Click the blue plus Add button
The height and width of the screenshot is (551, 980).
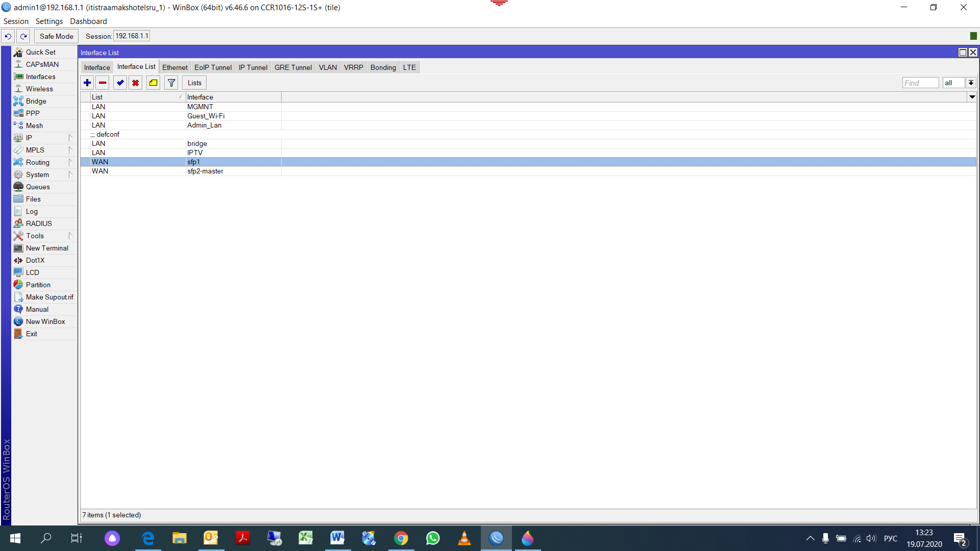pos(87,83)
